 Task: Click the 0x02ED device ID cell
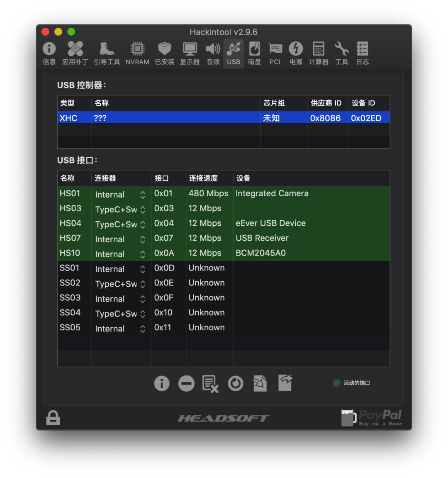[366, 118]
